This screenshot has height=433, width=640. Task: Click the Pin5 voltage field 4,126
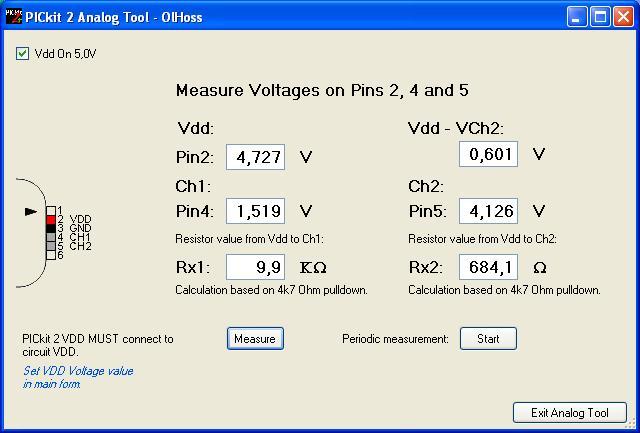[489, 211]
